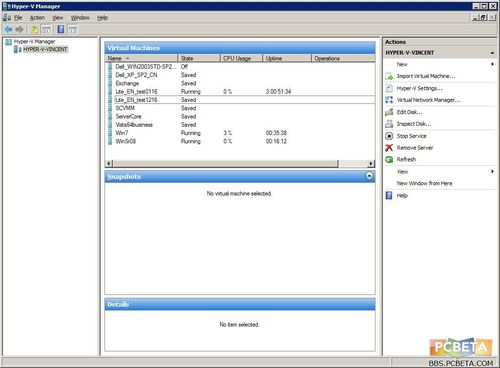Open the Action menu
The height and width of the screenshot is (368, 500).
pos(37,18)
